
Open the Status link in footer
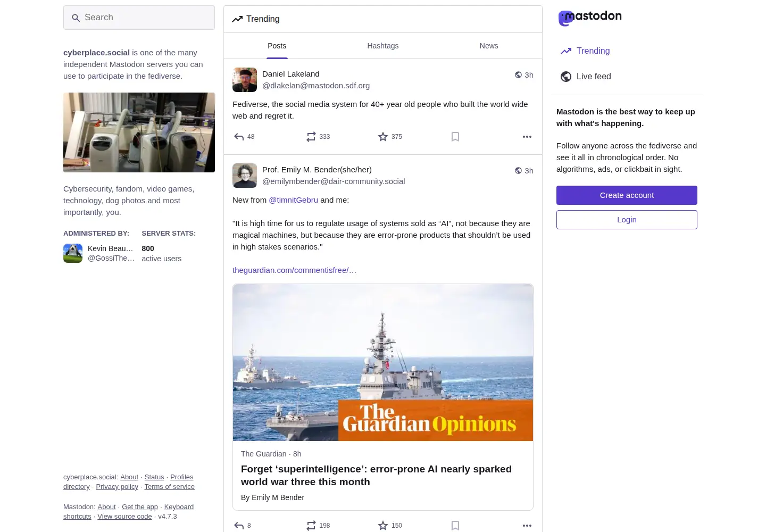(x=154, y=477)
